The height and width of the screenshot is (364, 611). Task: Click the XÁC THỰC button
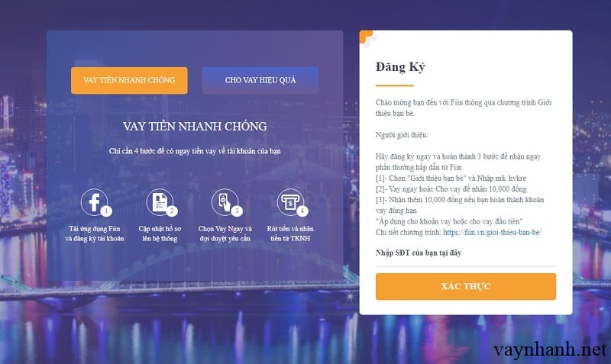coord(466,286)
